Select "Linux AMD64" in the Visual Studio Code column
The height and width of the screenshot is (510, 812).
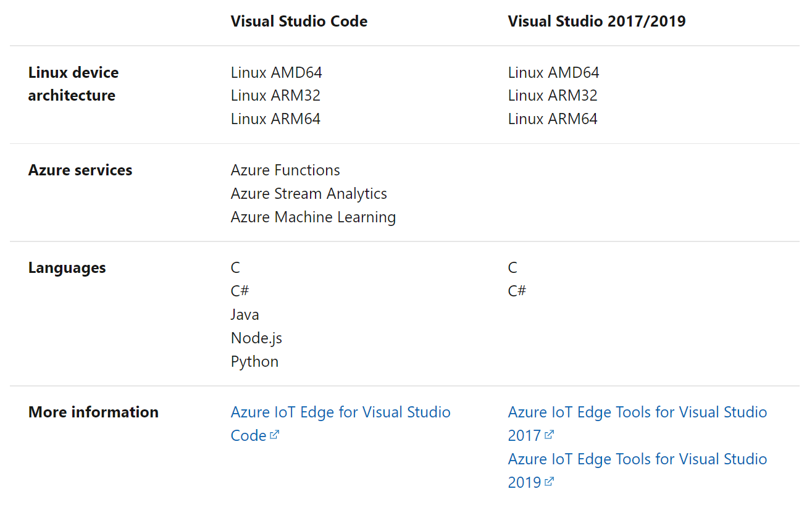point(277,72)
